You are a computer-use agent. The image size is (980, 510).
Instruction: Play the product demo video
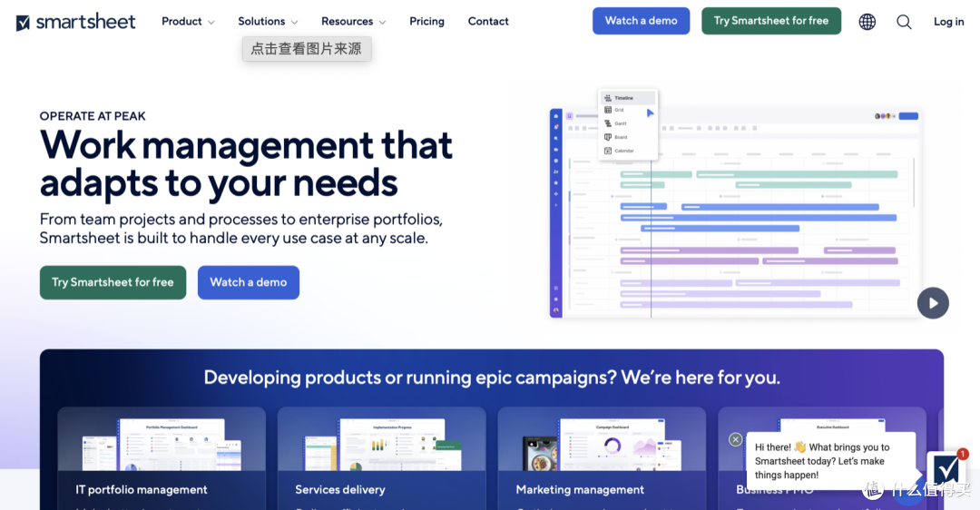(x=933, y=303)
